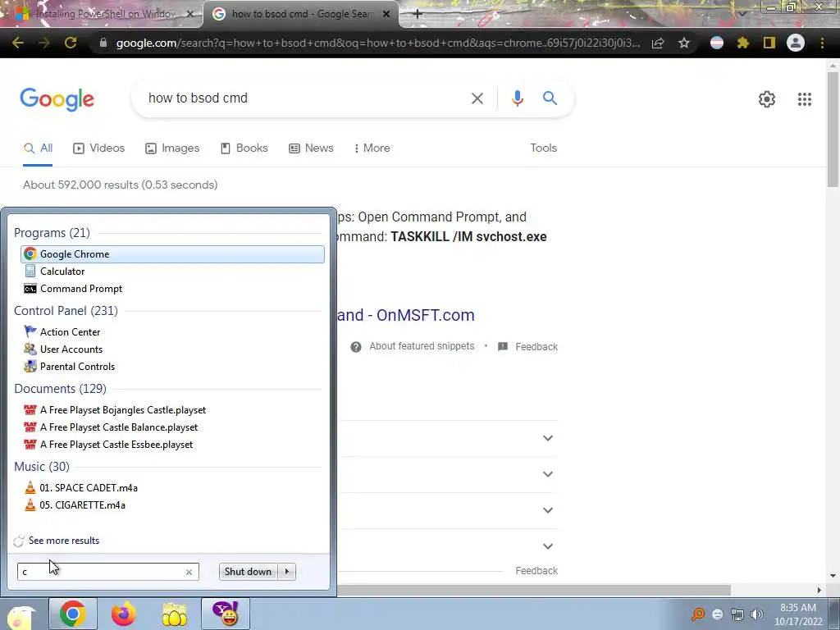
Task: Click See more results link
Action: point(64,541)
